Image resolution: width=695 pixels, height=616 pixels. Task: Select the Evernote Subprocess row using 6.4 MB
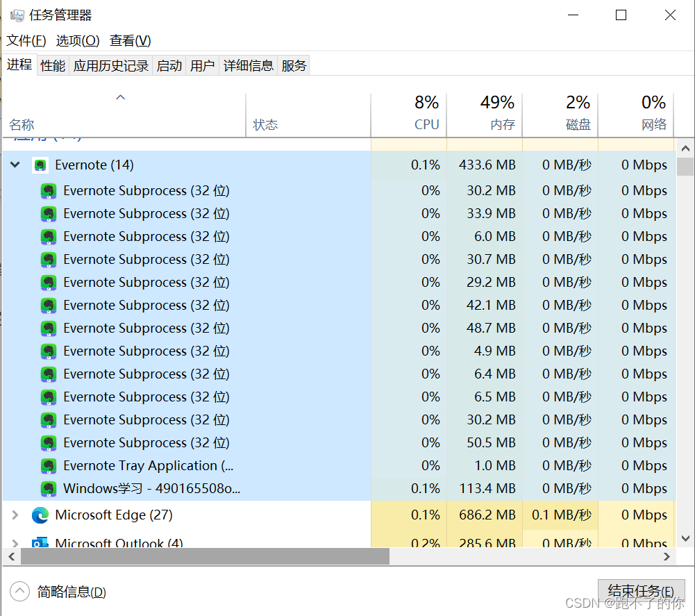click(340, 374)
